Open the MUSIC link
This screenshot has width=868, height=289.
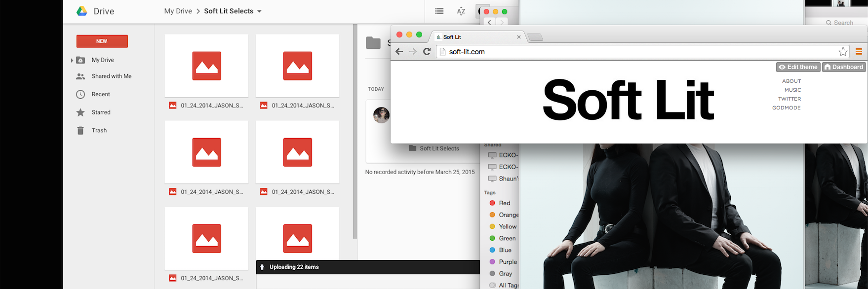tap(793, 90)
